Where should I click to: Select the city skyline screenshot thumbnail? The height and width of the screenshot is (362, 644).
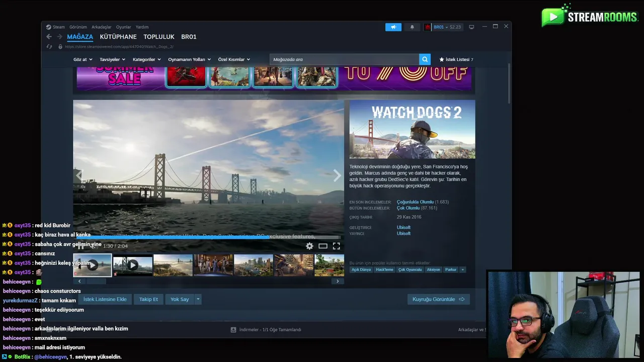point(254,265)
